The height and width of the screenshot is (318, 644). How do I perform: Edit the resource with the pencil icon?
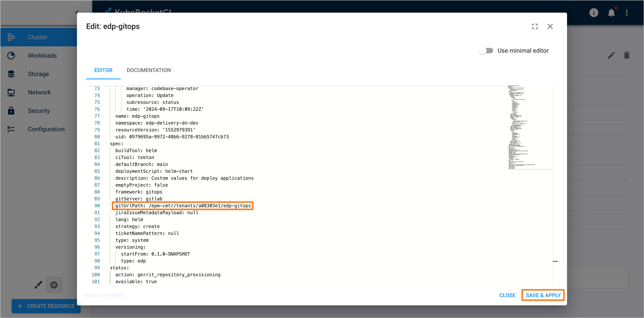click(611, 55)
